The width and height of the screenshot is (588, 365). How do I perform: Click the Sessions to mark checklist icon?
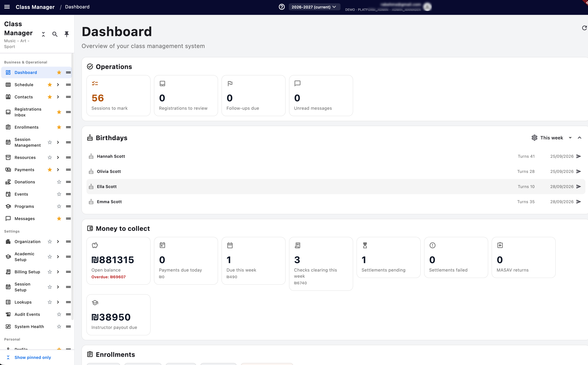coord(95,84)
